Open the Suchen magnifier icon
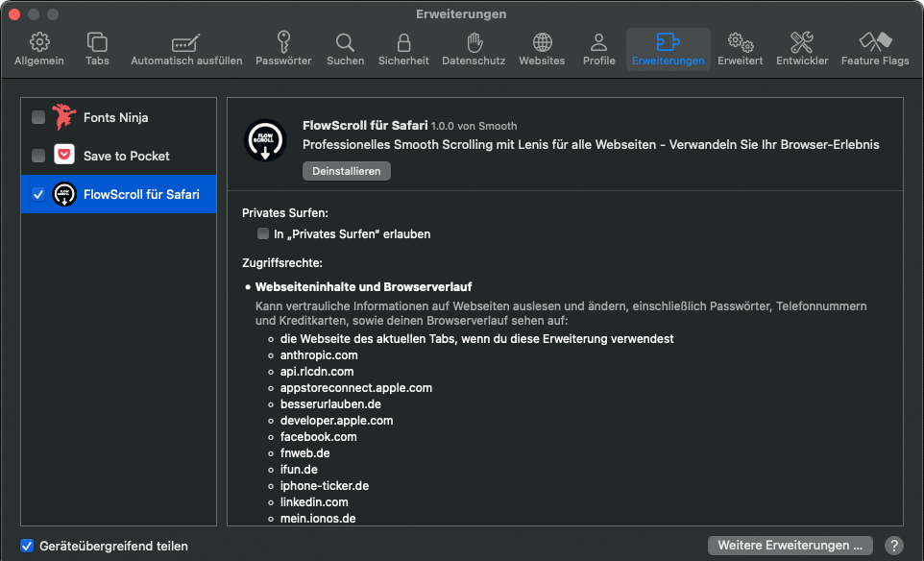The width and height of the screenshot is (924, 561). click(345, 49)
